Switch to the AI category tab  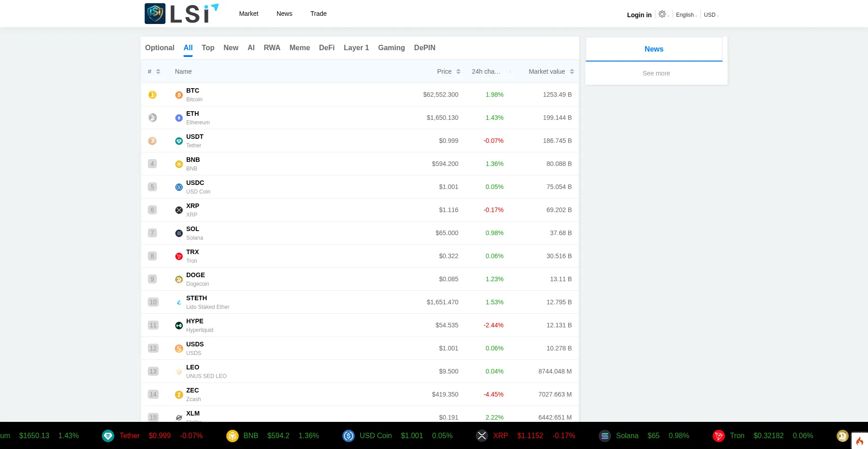pos(251,48)
